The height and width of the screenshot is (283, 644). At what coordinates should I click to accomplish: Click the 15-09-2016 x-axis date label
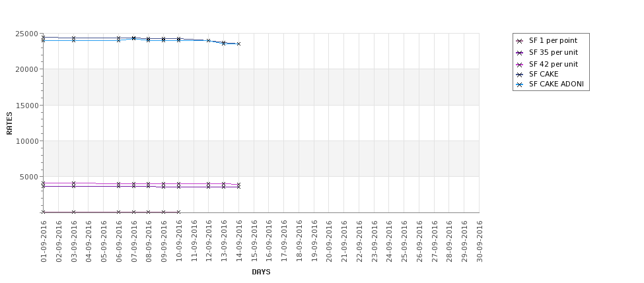pyautogui.click(x=254, y=241)
